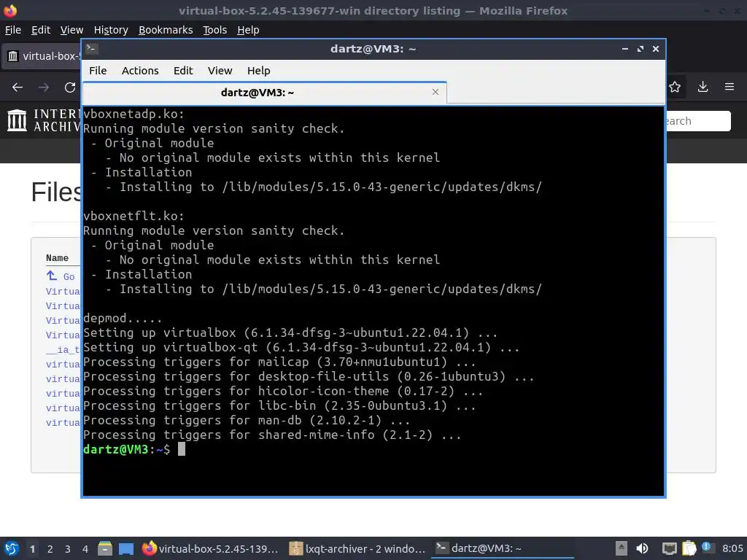Click Firefox back arrow button
Screen dimensions: 747x560
click(18, 87)
